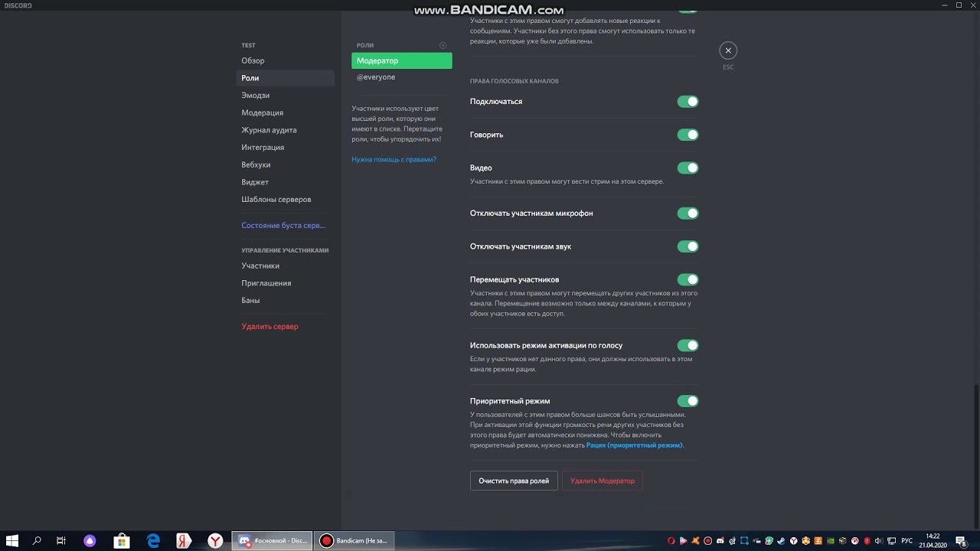Viewport: 980px width, 551px height.
Task: Open Нужна помощь с правами? link
Action: [394, 159]
